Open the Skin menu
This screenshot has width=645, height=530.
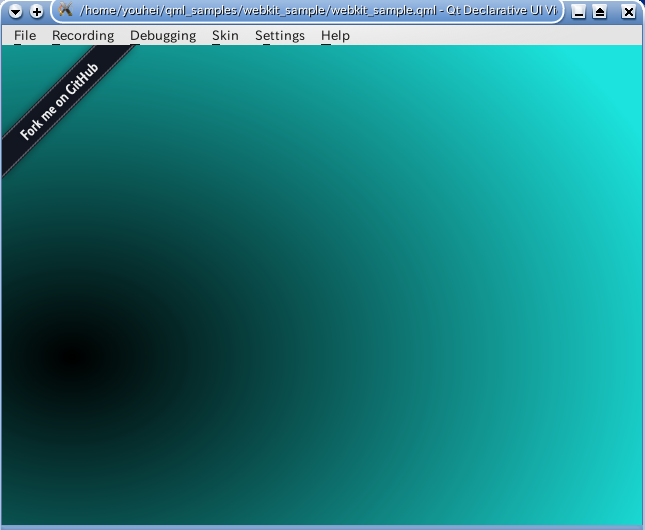coord(225,36)
